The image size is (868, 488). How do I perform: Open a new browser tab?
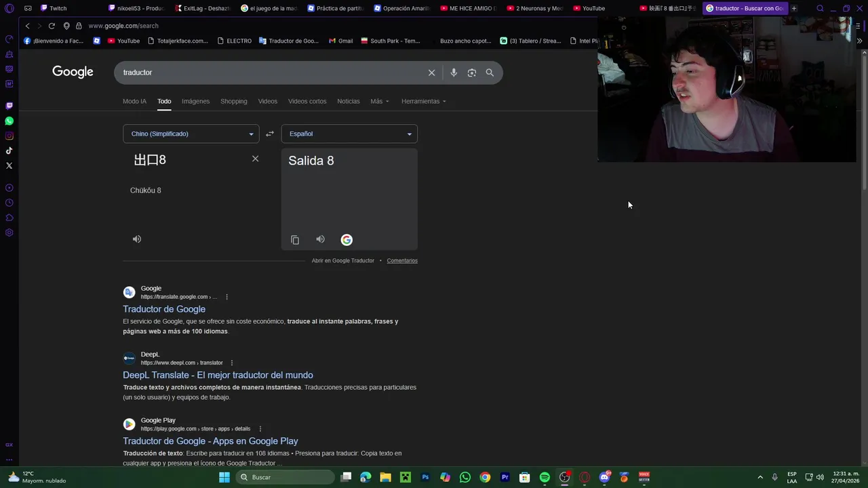click(794, 8)
